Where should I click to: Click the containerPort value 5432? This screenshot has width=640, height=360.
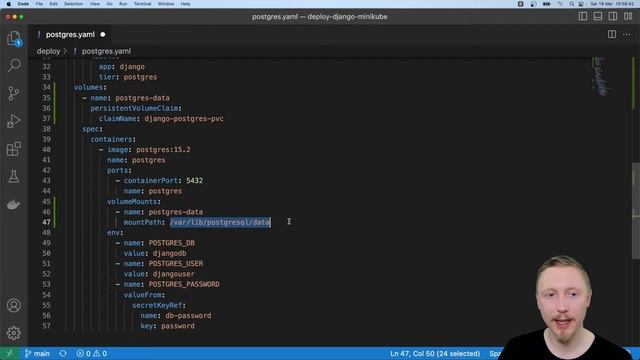194,180
